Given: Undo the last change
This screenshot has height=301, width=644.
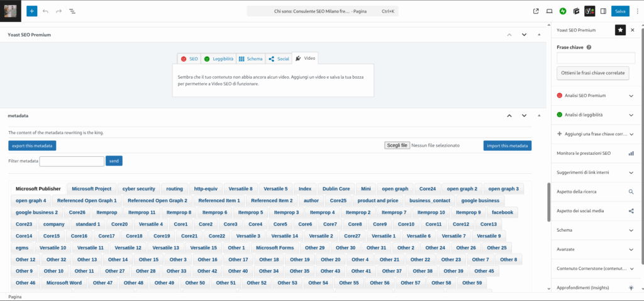Looking at the screenshot, I should click(x=45, y=11).
